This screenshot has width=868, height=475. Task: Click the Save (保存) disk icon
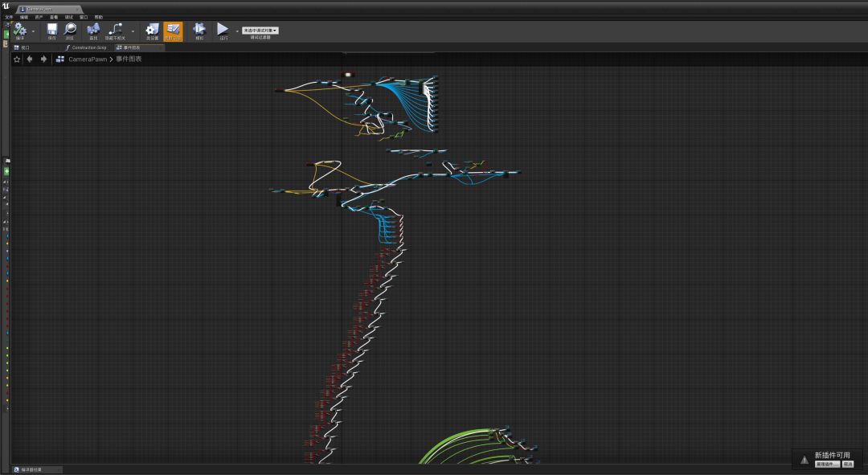pyautogui.click(x=52, y=29)
